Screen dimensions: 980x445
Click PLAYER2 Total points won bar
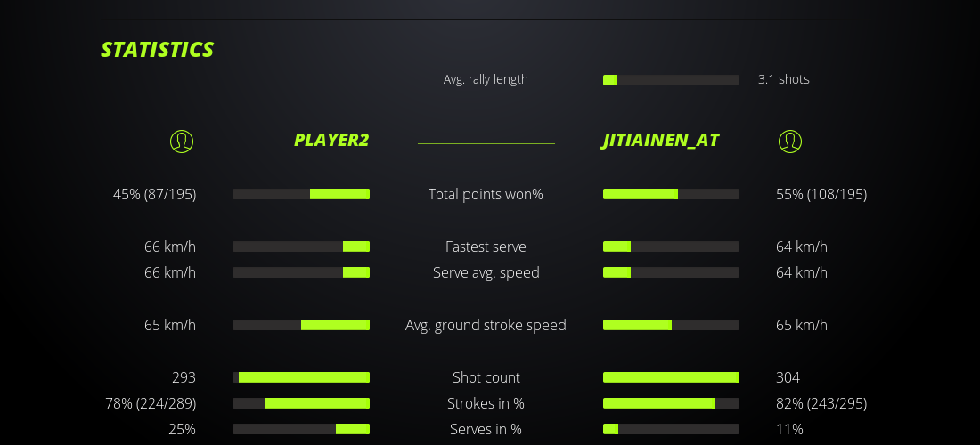[x=301, y=194]
